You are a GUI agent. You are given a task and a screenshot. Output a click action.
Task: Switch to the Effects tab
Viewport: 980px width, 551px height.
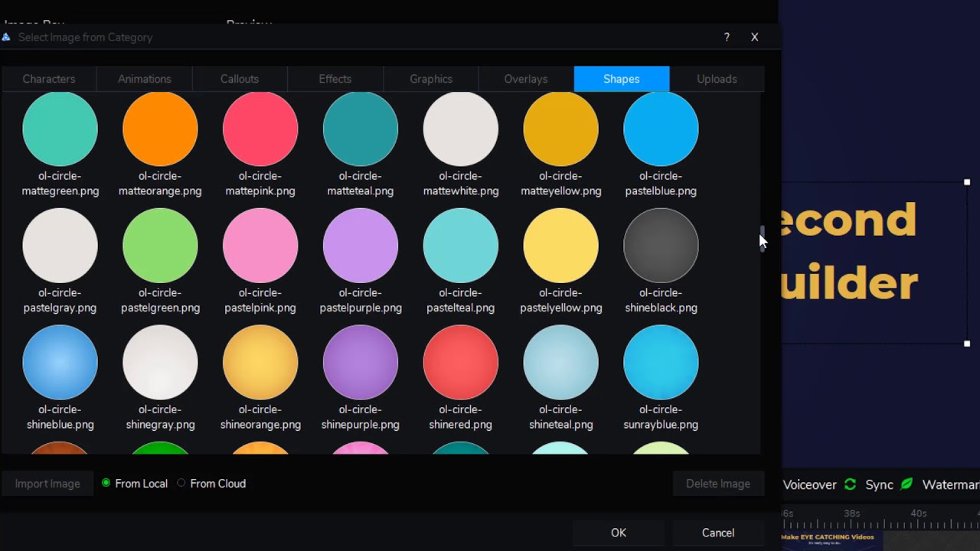click(335, 79)
